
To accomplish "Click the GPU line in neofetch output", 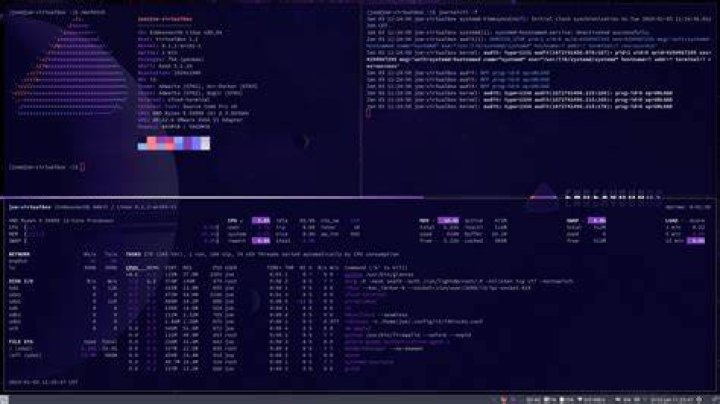I will [x=190, y=120].
